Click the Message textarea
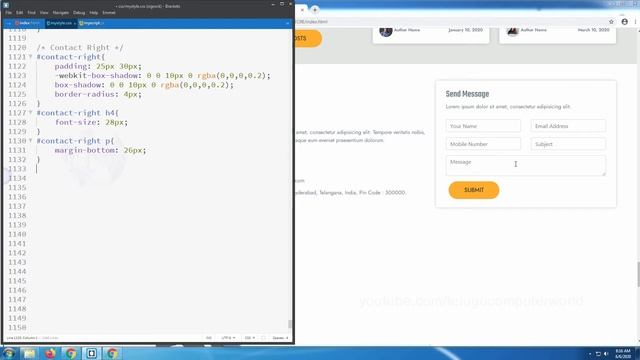 [526, 166]
